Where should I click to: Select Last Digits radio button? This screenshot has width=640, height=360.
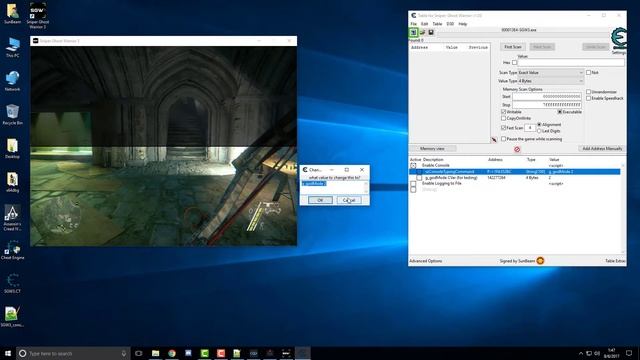tap(539, 131)
